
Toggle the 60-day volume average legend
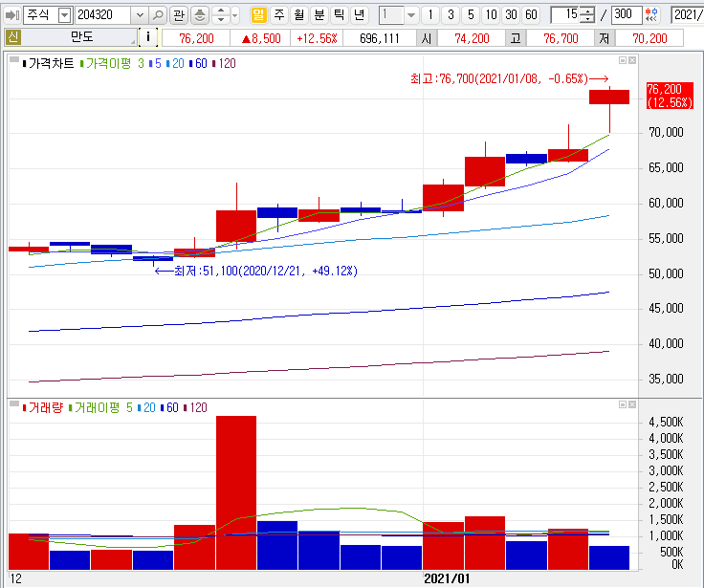point(169,408)
